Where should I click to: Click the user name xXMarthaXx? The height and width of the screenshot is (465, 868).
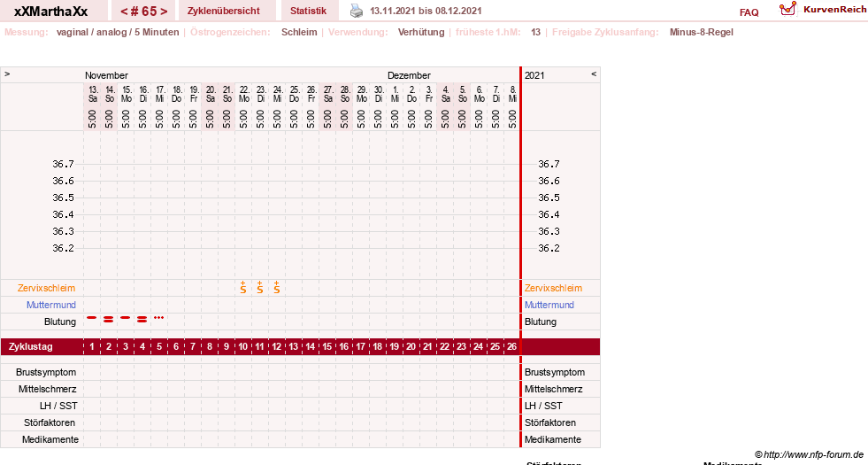tap(51, 12)
